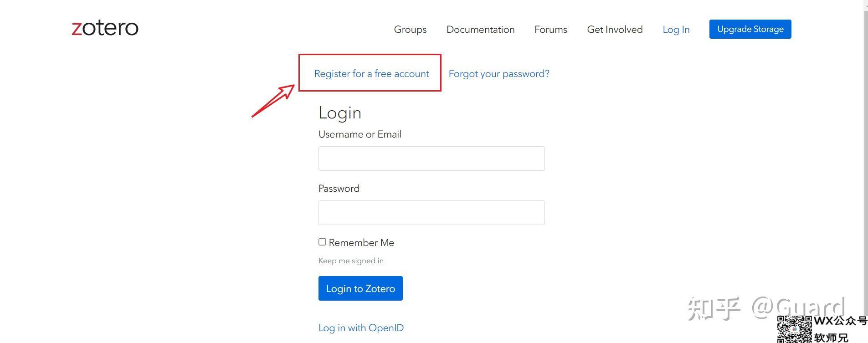Open the Get Involved page
The image size is (868, 343).
click(x=615, y=30)
